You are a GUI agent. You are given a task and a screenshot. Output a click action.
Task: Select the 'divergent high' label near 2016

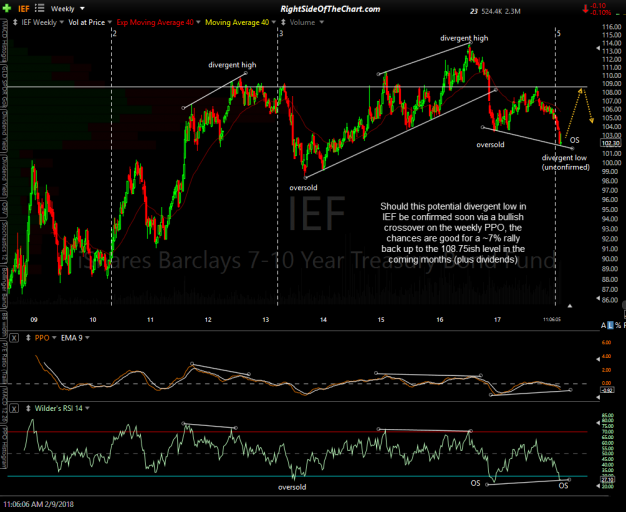pos(464,38)
